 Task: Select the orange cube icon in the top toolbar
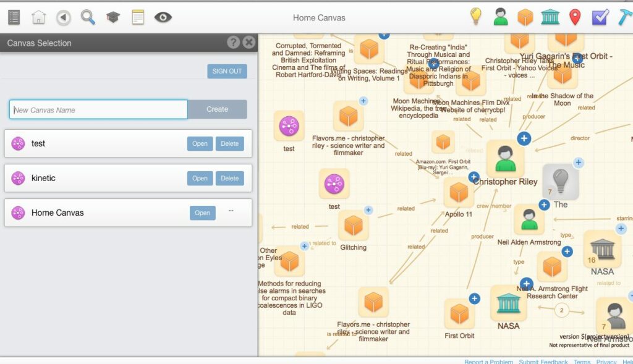pos(525,17)
